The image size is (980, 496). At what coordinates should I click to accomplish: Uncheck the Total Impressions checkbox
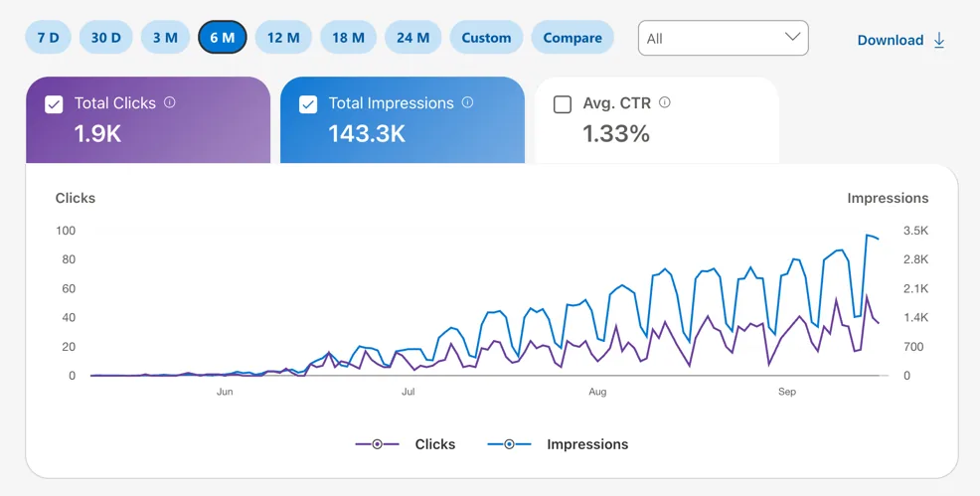[x=308, y=104]
